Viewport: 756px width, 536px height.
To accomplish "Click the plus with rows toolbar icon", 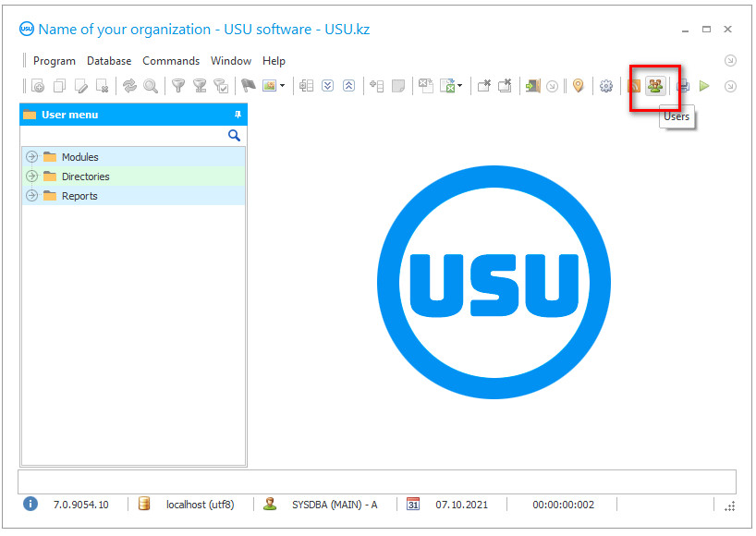I will [x=376, y=86].
